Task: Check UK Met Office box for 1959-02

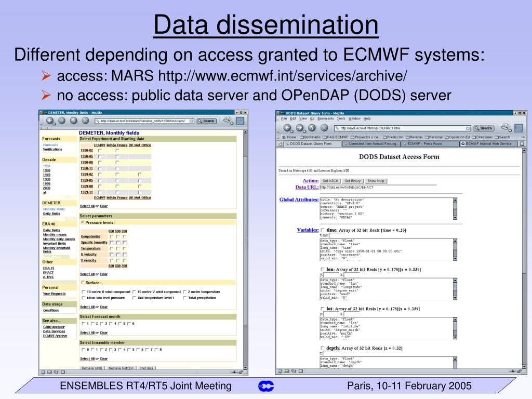Action: (x=139, y=175)
